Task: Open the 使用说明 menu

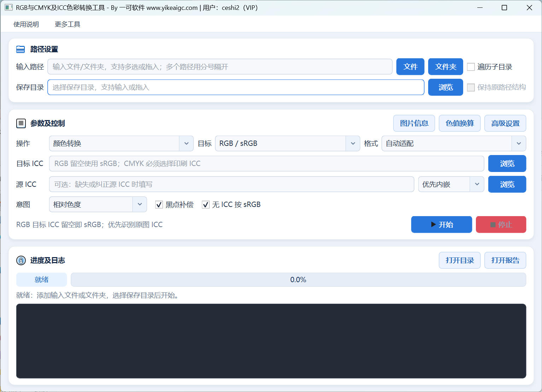Action: click(x=26, y=24)
